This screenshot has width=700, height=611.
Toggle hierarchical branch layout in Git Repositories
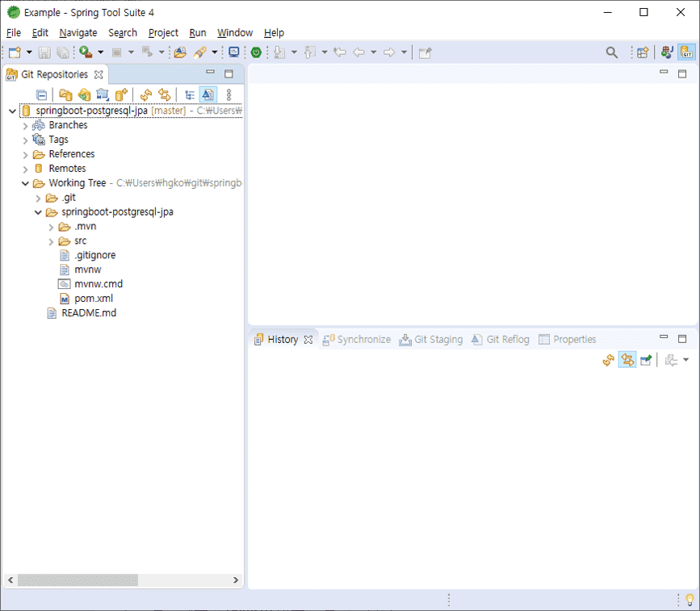pos(190,95)
